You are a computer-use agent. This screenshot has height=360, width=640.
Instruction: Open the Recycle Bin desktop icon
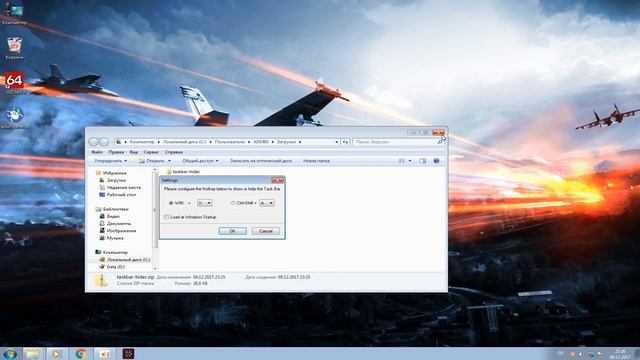(x=14, y=48)
